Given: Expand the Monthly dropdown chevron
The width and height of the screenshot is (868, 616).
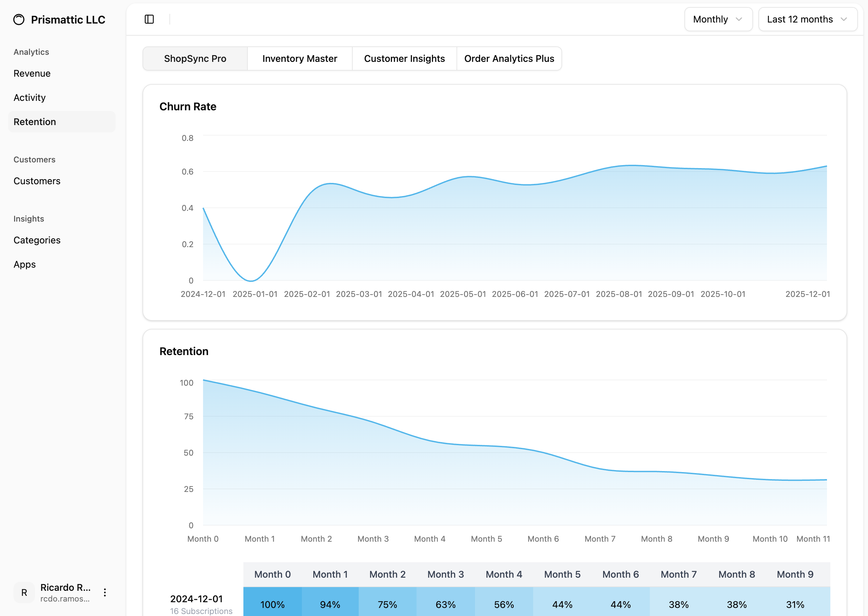Looking at the screenshot, I should 738,20.
